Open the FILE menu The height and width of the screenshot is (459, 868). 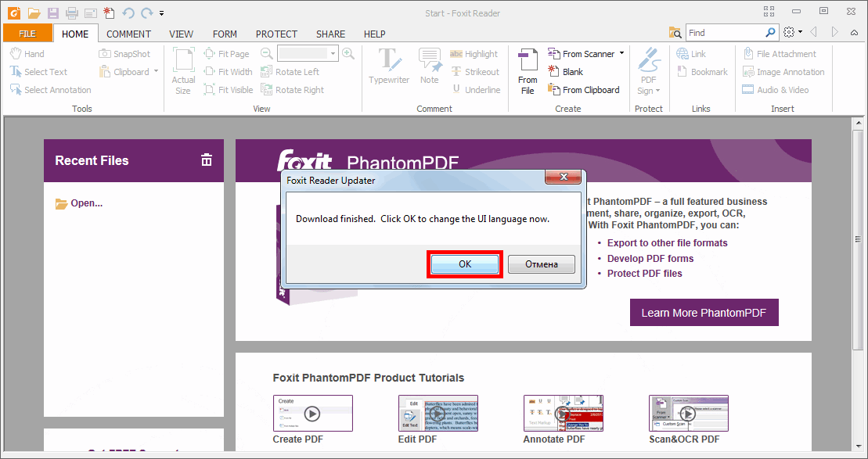click(x=27, y=34)
